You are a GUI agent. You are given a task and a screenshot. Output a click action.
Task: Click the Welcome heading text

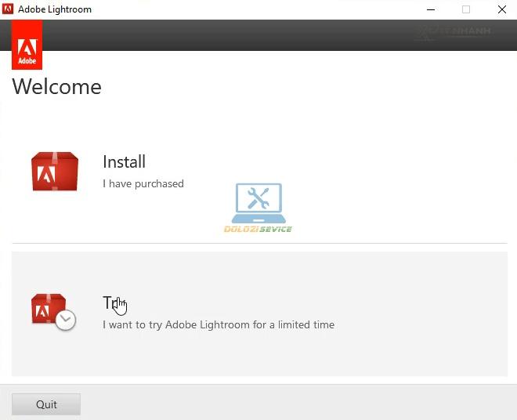[x=57, y=86]
